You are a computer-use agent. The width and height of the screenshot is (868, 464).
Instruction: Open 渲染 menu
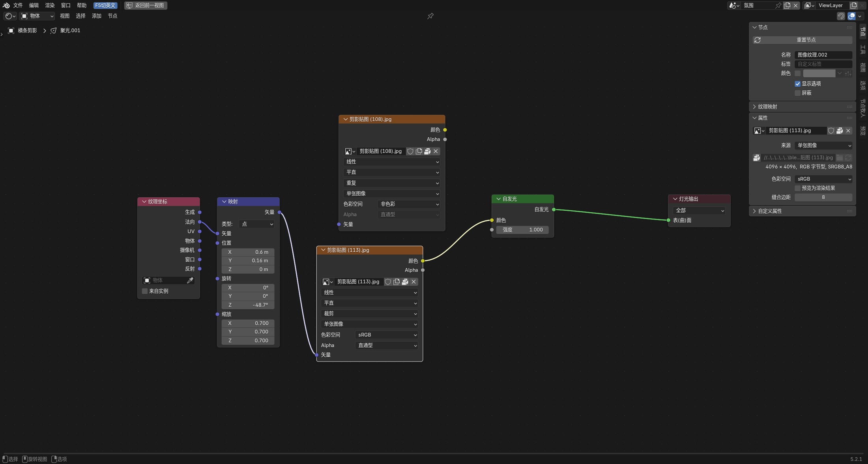[50, 5]
